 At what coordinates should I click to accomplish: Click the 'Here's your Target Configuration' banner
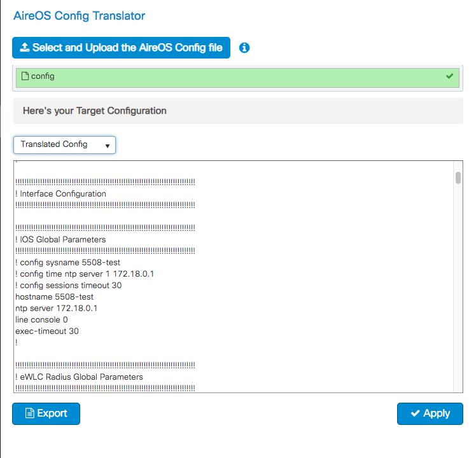tap(238, 111)
